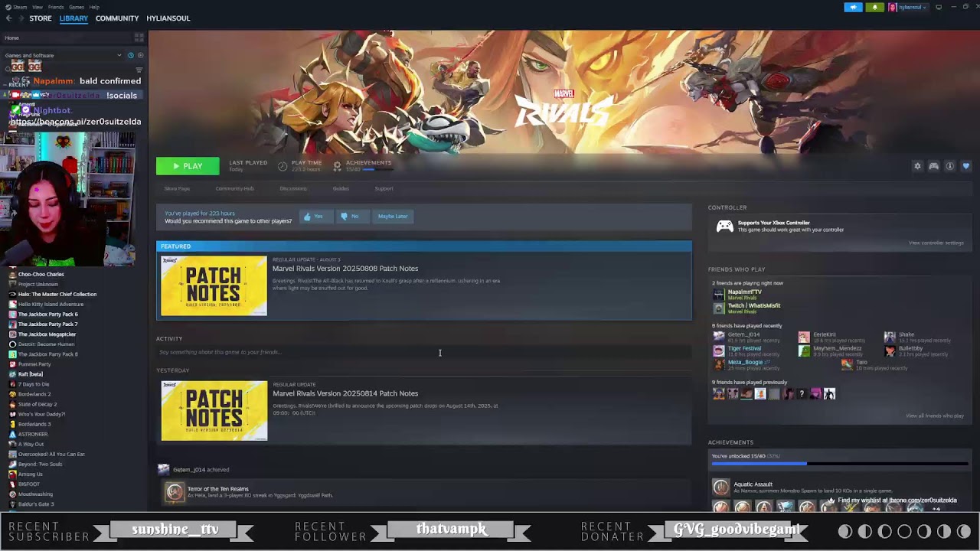
Task: Open the View menu
Action: tap(38, 7)
